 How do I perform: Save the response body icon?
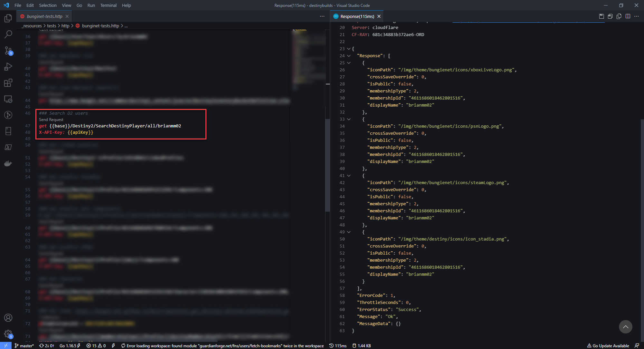(x=610, y=16)
